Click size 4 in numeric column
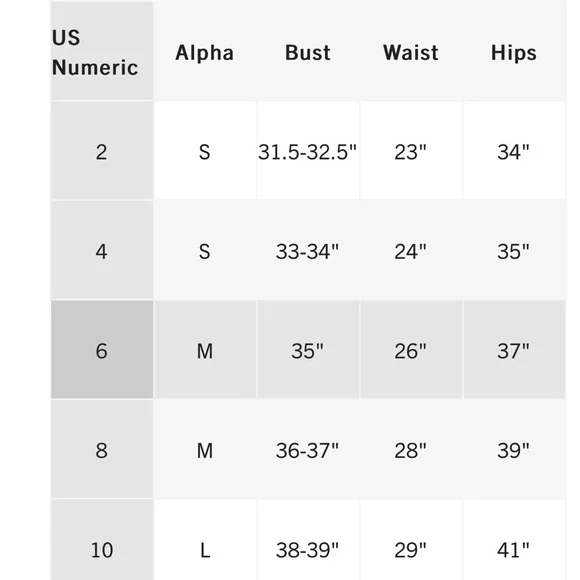This screenshot has height=580, width=580. (x=102, y=250)
